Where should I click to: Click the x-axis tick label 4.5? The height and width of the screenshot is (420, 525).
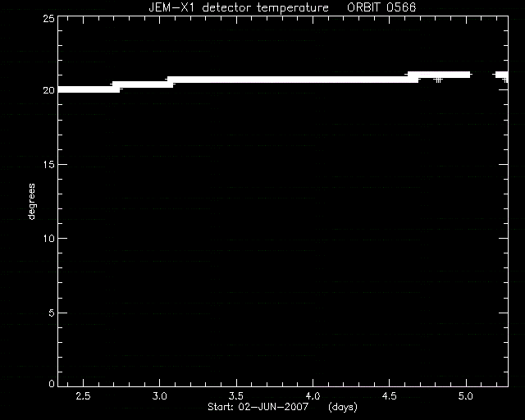389,396
